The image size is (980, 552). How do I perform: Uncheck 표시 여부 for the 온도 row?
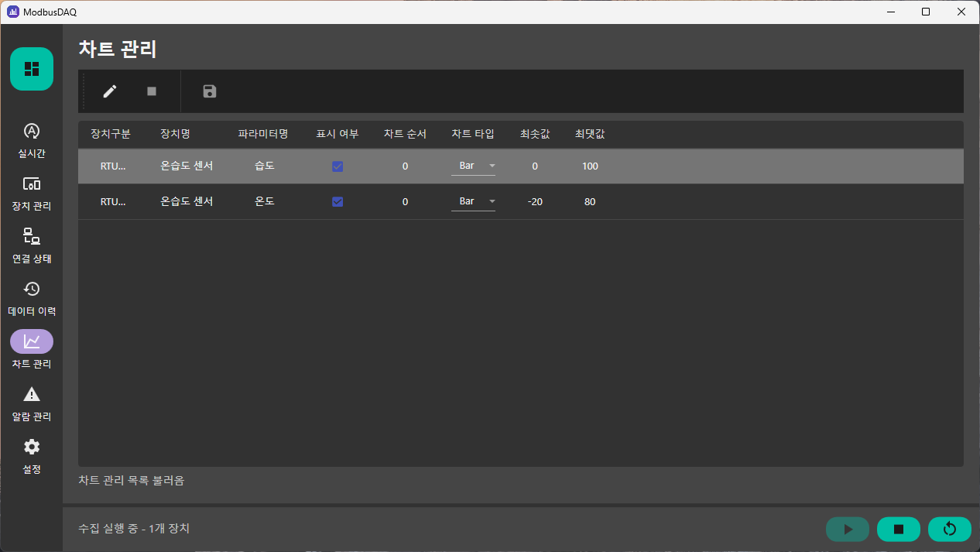click(338, 202)
